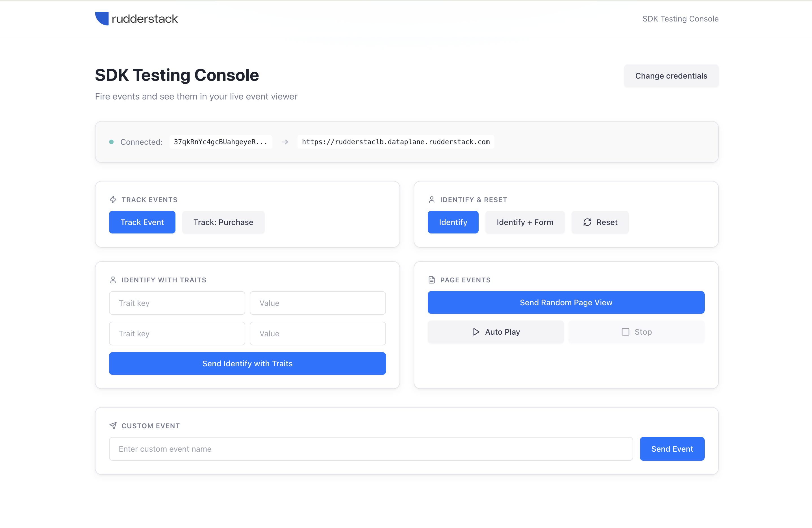
Task: Click the truncated write key value
Action: point(221,142)
